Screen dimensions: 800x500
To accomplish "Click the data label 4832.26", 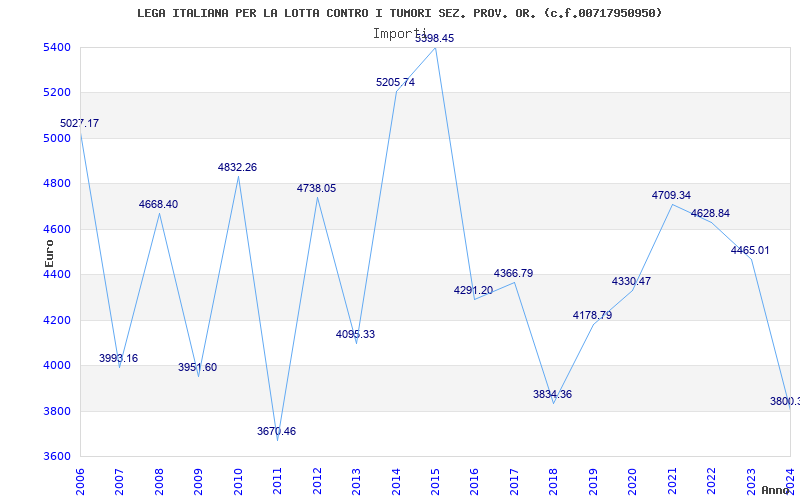I will [237, 167].
